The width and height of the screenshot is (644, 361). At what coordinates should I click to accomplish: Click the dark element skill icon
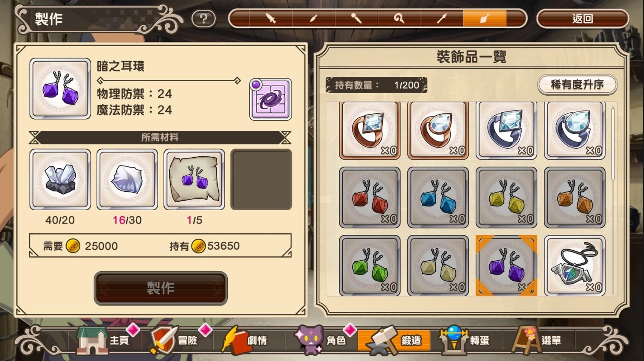(271, 99)
